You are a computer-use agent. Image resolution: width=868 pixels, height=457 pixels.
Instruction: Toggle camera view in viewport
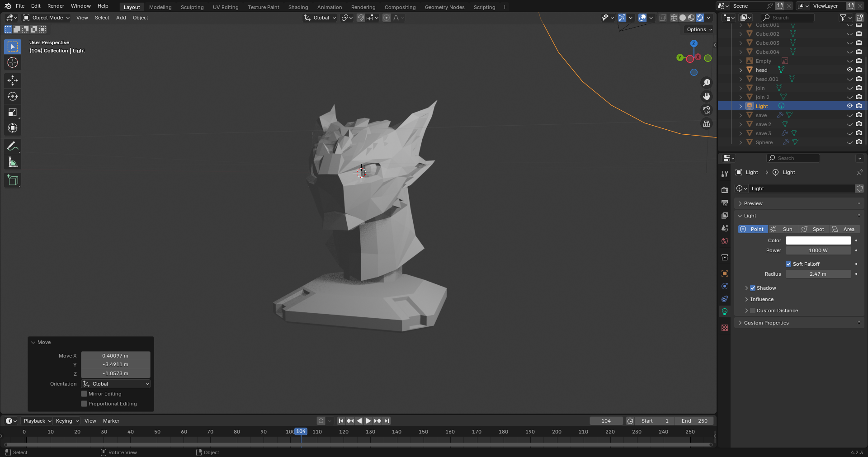click(x=706, y=110)
